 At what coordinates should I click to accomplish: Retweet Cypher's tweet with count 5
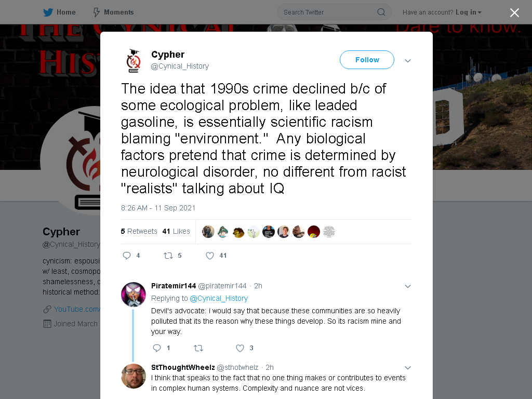click(x=168, y=256)
